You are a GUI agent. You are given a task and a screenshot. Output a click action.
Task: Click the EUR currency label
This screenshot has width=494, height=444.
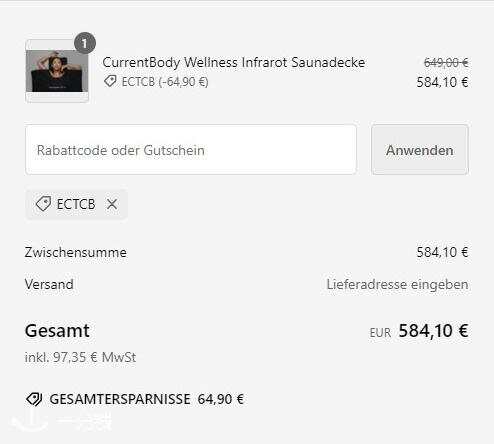380,333
